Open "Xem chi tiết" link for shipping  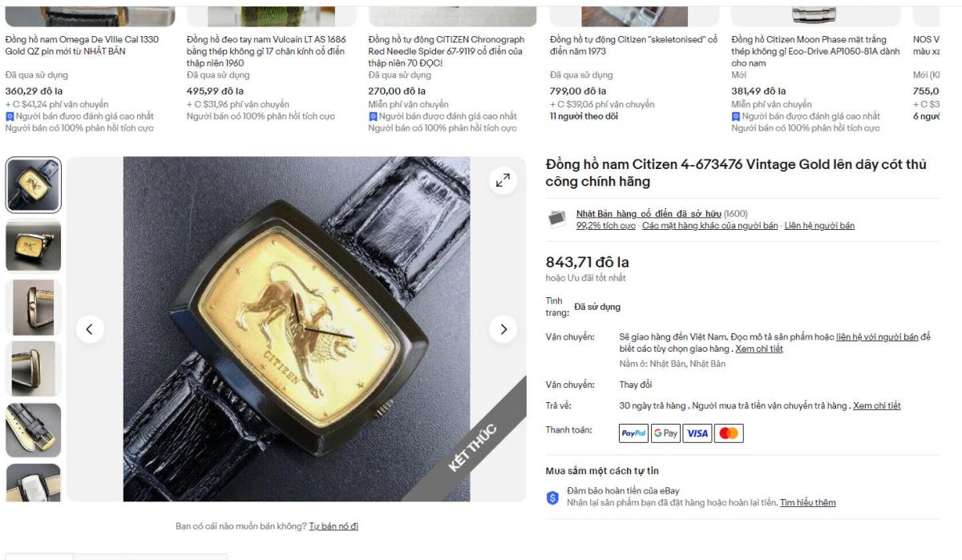click(759, 349)
